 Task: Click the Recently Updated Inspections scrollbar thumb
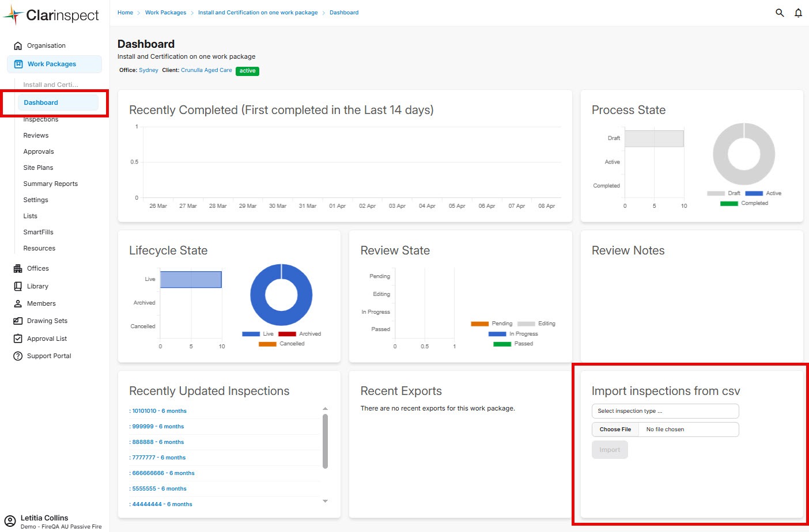[x=325, y=440]
